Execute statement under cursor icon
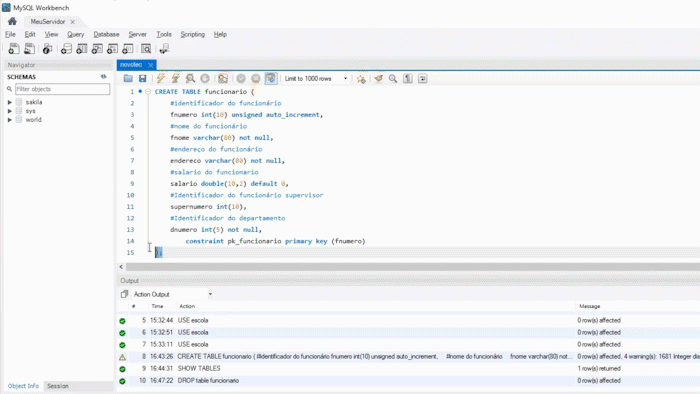The width and height of the screenshot is (700, 394). (175, 79)
